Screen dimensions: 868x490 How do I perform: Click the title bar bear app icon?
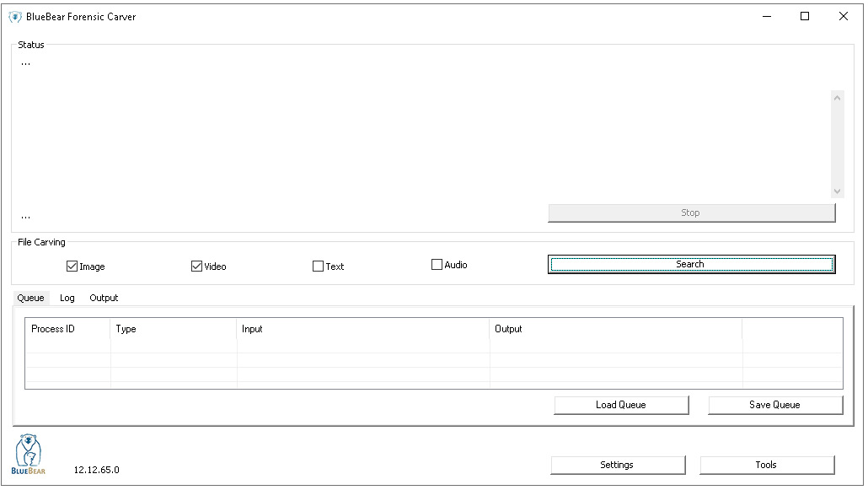[x=15, y=17]
